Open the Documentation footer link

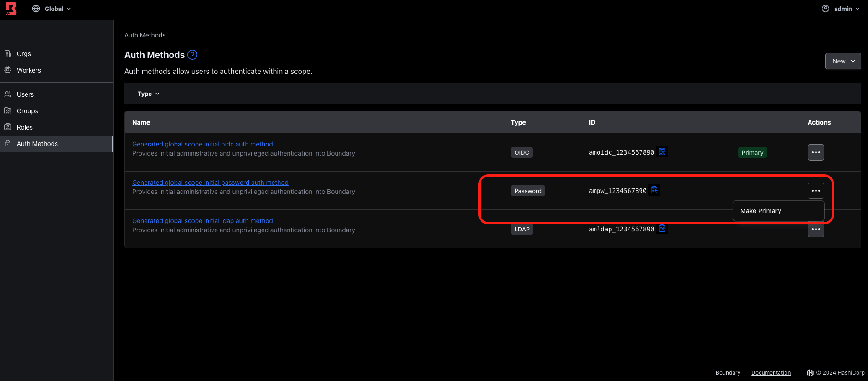770,373
